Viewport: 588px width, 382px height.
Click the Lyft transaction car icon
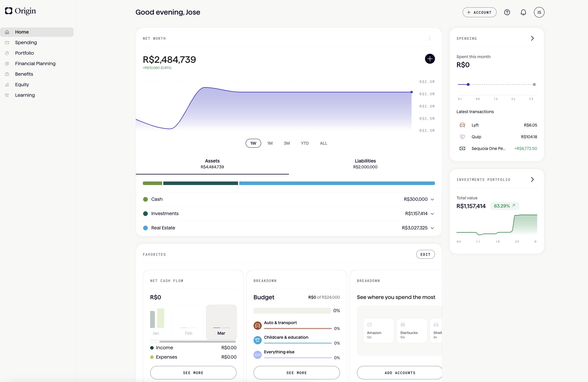coord(462,125)
